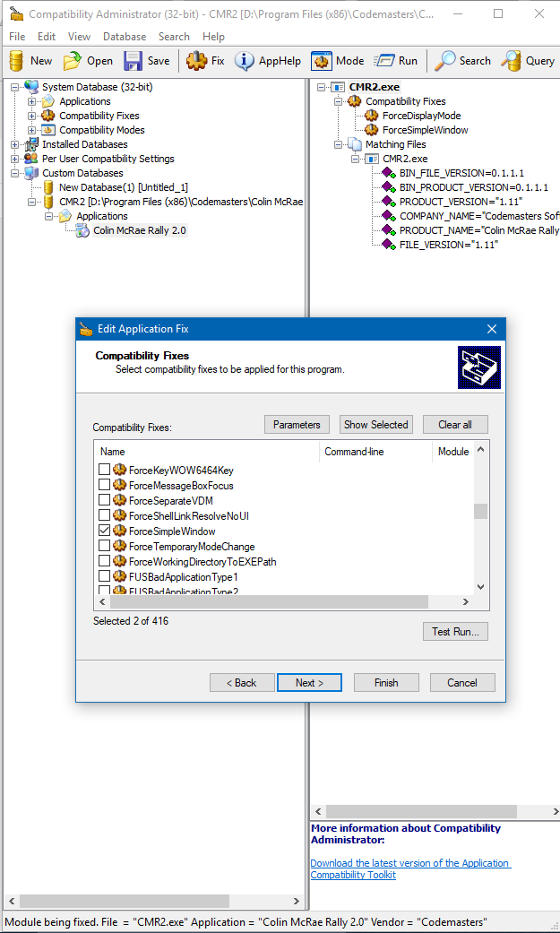This screenshot has height=933, width=560.
Task: Click the fix list vertical scrollbar thumb
Action: 480,512
